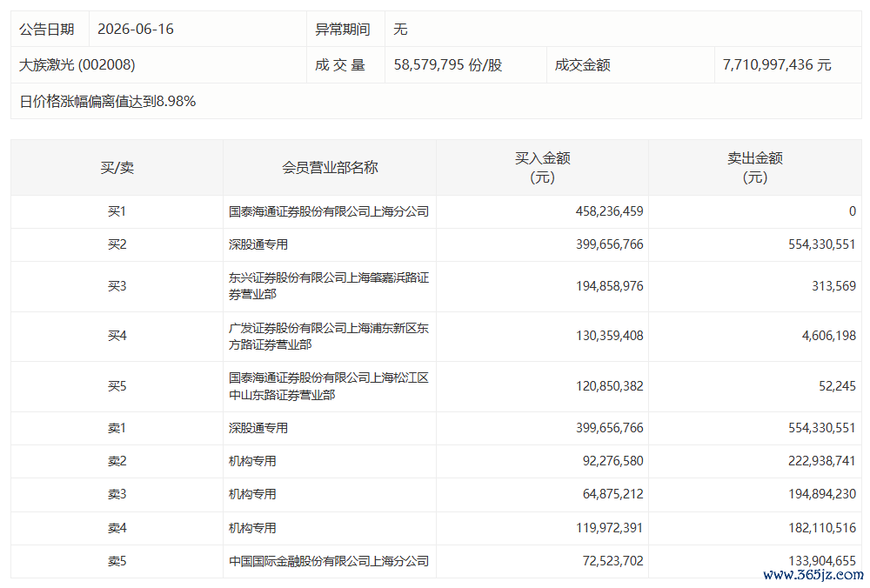The image size is (870, 588).
Task: Select buy amount 130,359,408
Action: click(609, 336)
